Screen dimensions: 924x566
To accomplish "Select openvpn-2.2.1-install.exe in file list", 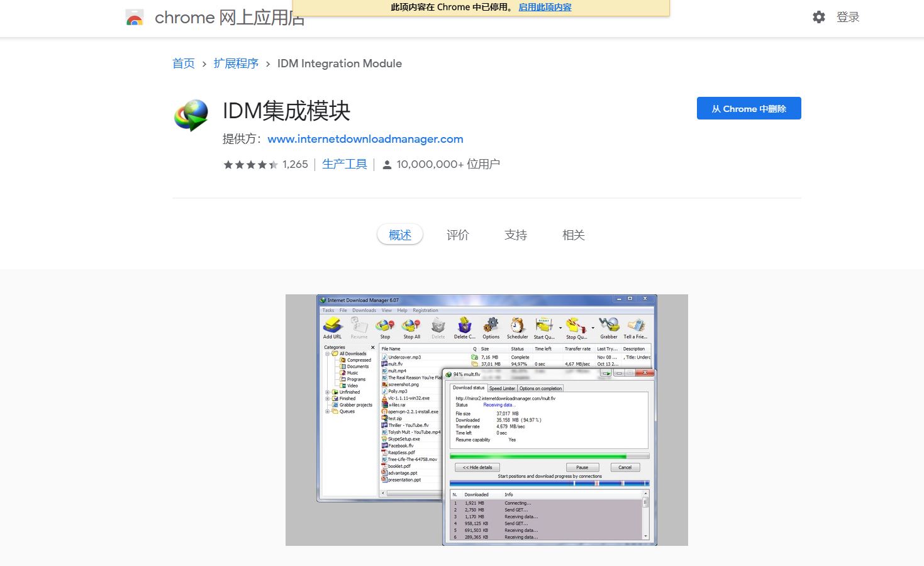I will pyautogui.click(x=411, y=412).
